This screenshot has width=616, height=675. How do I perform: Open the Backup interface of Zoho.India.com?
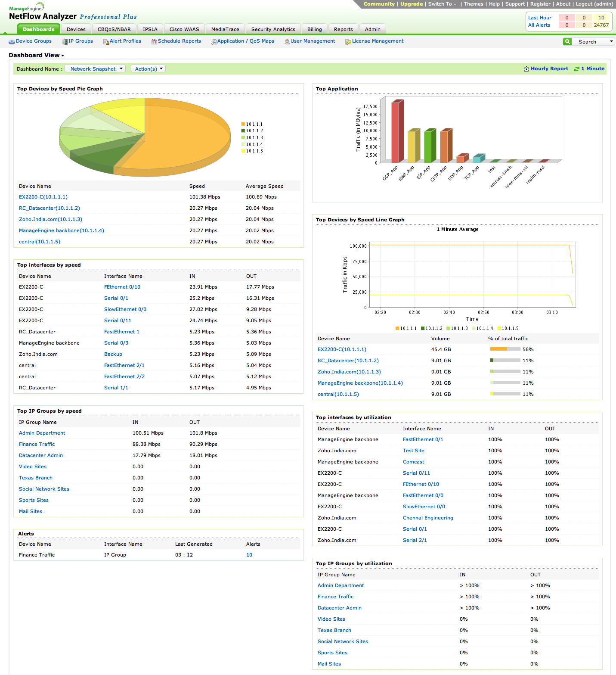(x=113, y=354)
